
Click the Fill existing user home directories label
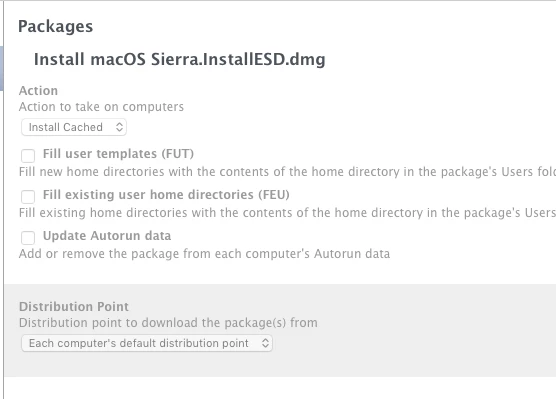[166, 195]
